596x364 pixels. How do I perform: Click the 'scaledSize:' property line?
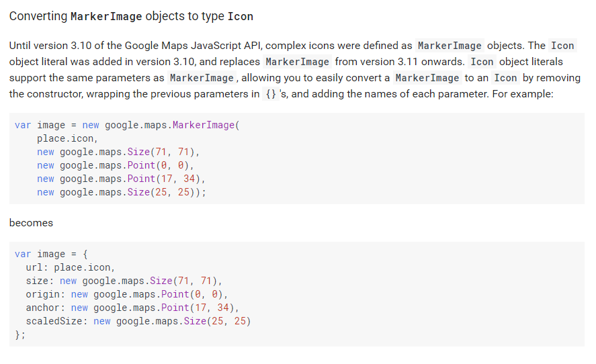[x=138, y=321]
